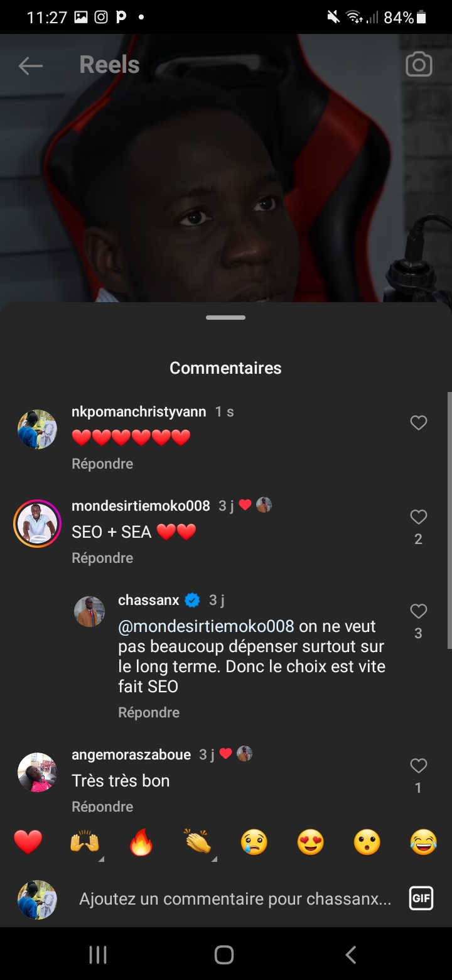Like chassanx's reply comment
Screen dimensions: 452x980
[418, 611]
